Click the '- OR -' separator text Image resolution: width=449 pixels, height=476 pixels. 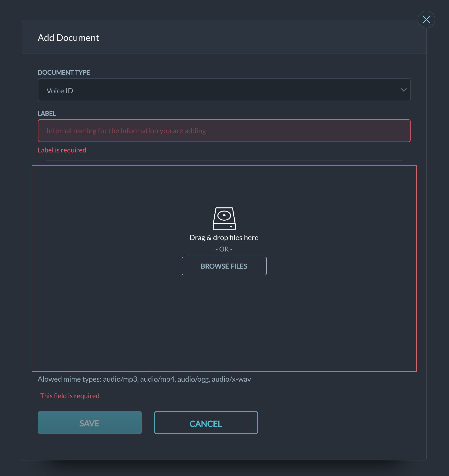coord(224,249)
